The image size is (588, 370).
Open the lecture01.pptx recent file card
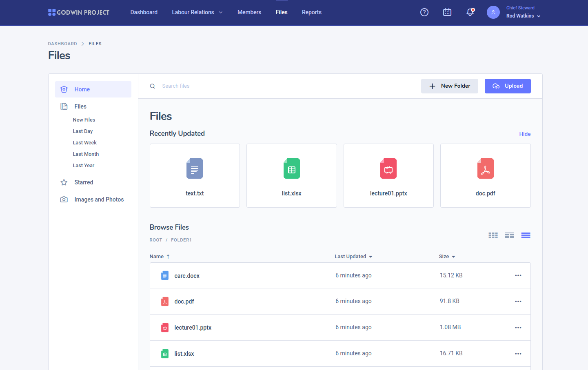388,175
